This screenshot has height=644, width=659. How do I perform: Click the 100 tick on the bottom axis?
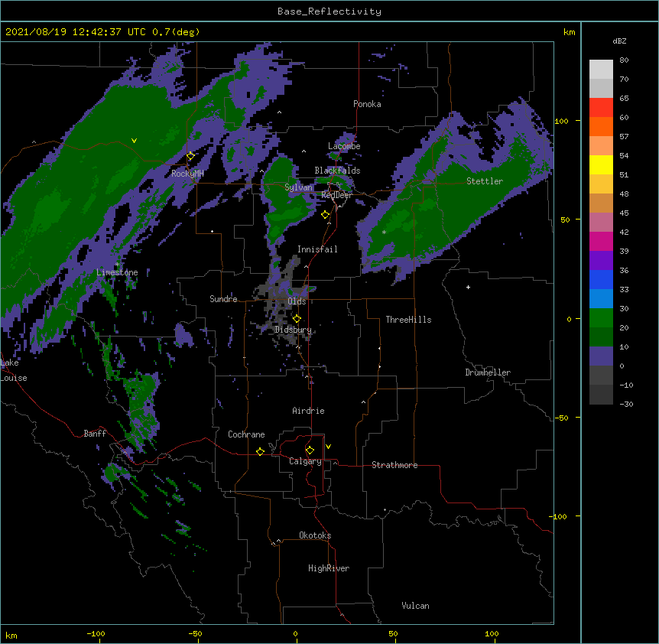pos(492,633)
